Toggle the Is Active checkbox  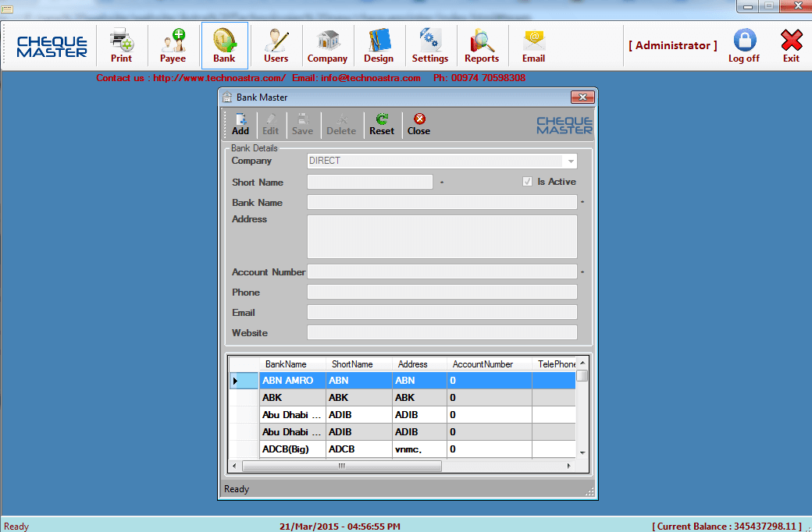(527, 182)
